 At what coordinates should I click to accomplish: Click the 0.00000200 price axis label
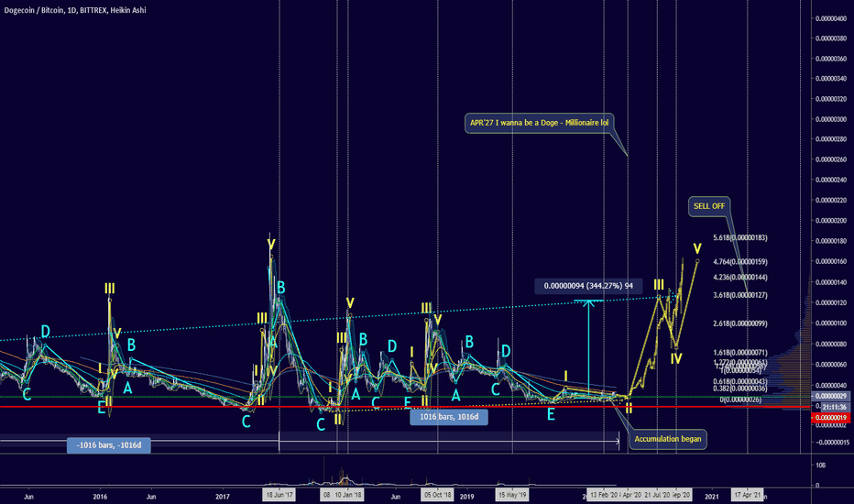coord(830,221)
